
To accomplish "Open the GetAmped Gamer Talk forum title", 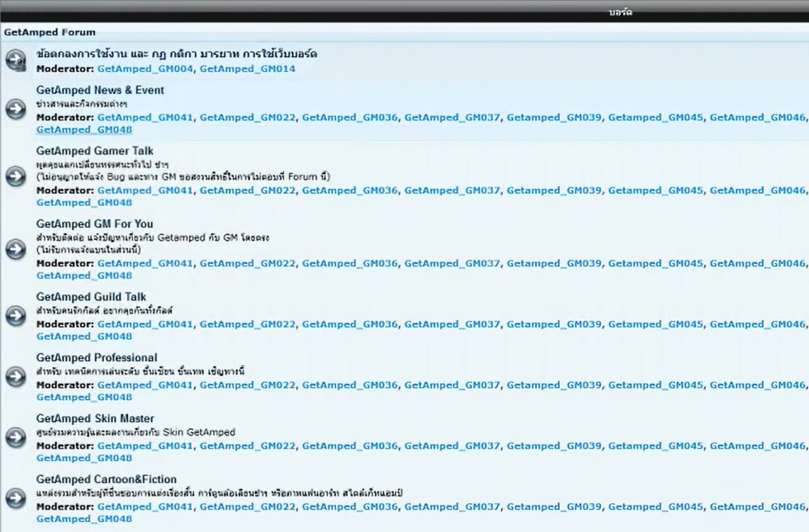I will 94,151.
